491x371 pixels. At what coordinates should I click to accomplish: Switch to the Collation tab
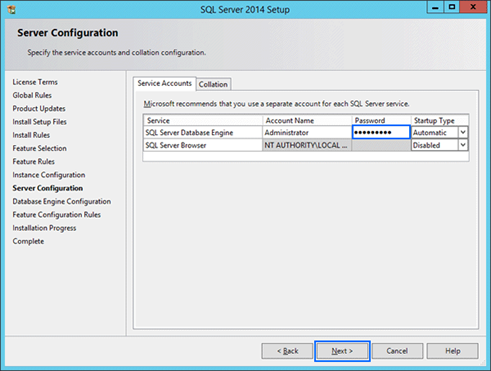[213, 84]
